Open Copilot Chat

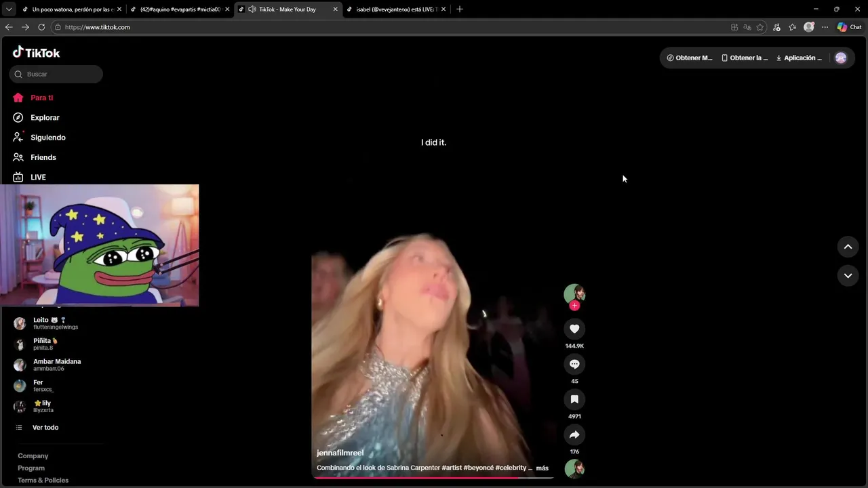click(x=849, y=27)
